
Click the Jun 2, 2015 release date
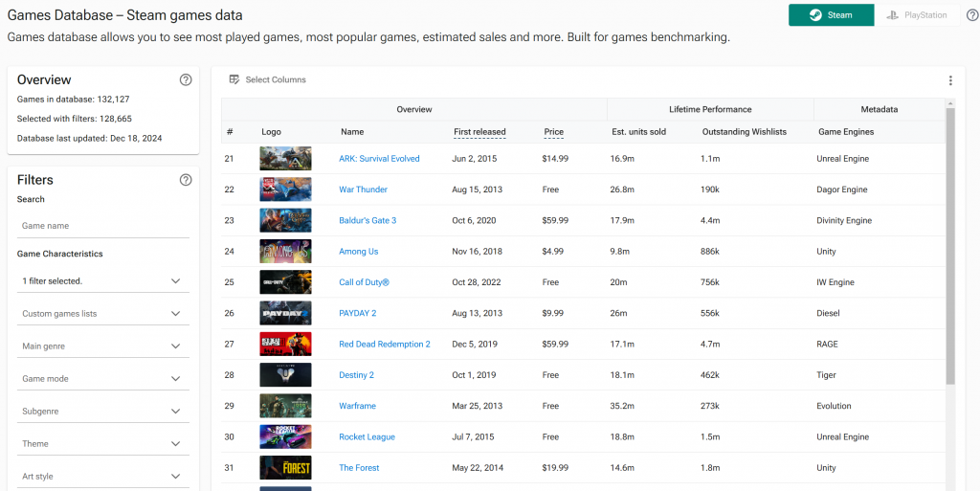475,159
